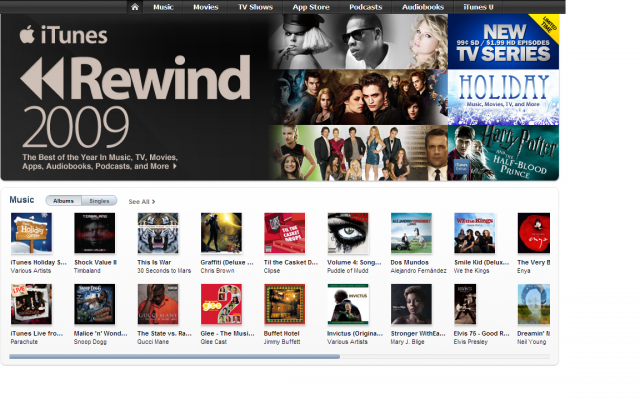Image resolution: width=640 pixels, height=400 pixels.
Task: Click the Snoop Dogg artist name
Action: click(90, 342)
